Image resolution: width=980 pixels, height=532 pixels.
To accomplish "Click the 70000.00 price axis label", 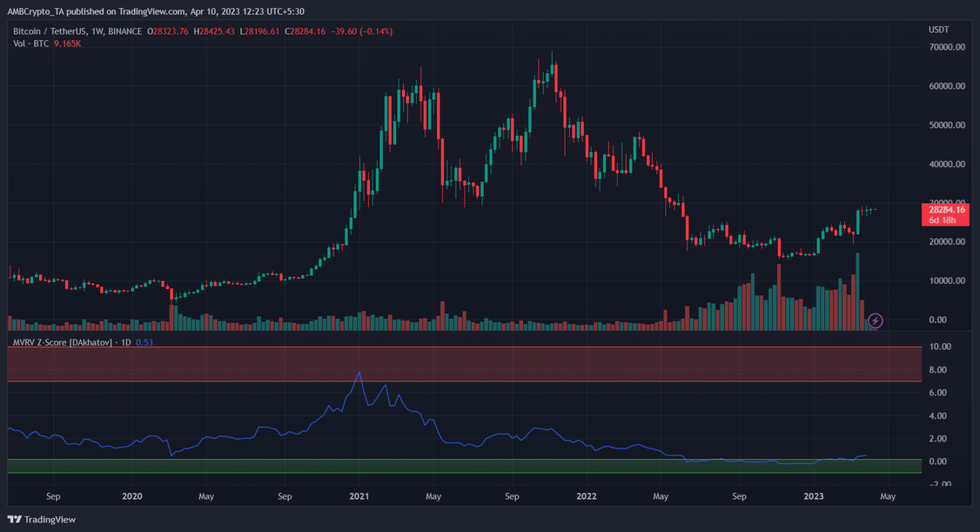I will [947, 47].
